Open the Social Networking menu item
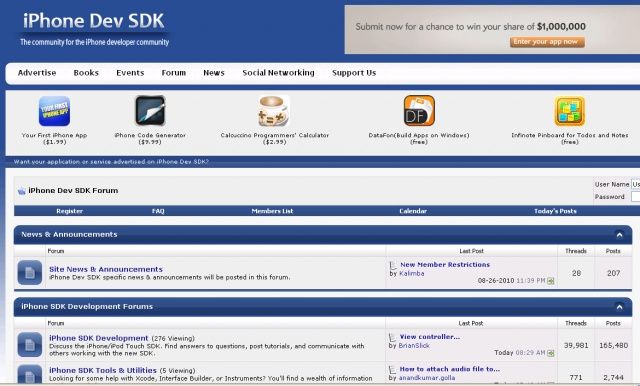640x386 pixels. pyautogui.click(x=278, y=73)
